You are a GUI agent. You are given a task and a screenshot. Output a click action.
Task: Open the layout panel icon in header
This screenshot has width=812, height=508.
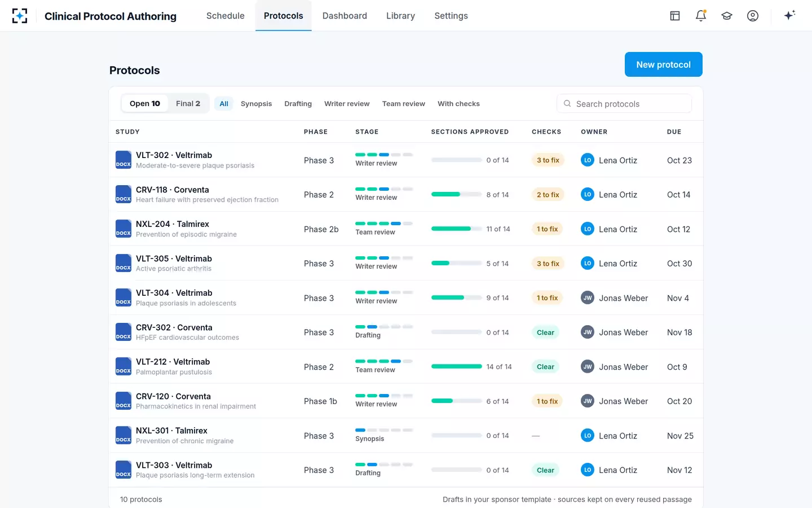pos(675,16)
